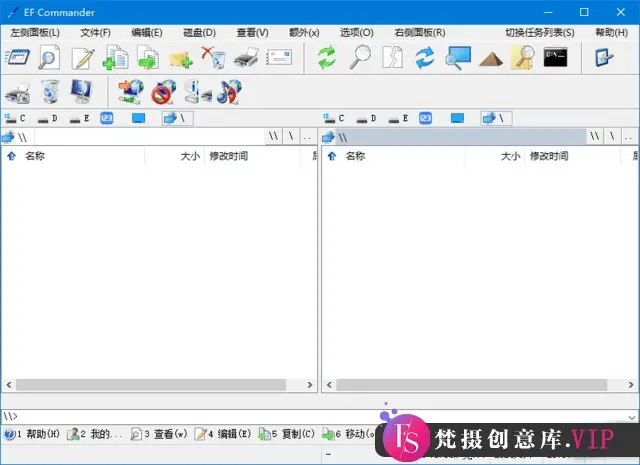Click the desktop icon in right drive bar
This screenshot has width=640, height=465.
coord(457,118)
